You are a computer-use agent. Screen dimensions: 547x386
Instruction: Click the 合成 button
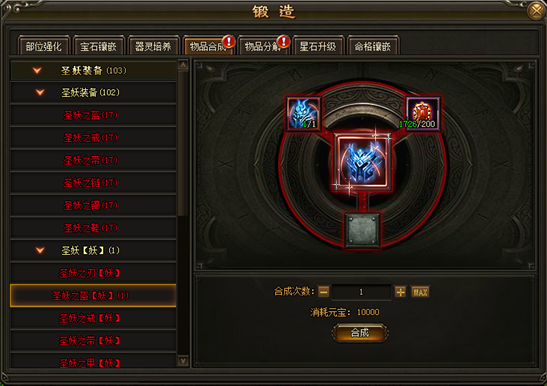(360, 333)
